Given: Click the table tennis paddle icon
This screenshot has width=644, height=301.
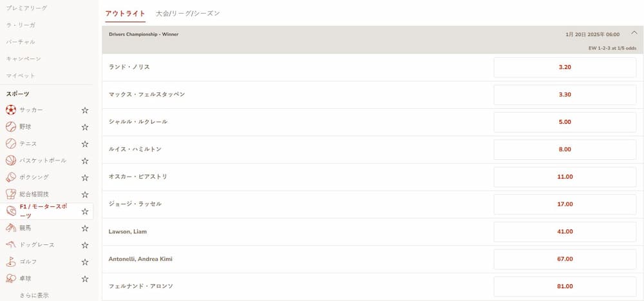Looking at the screenshot, I should coord(11,278).
